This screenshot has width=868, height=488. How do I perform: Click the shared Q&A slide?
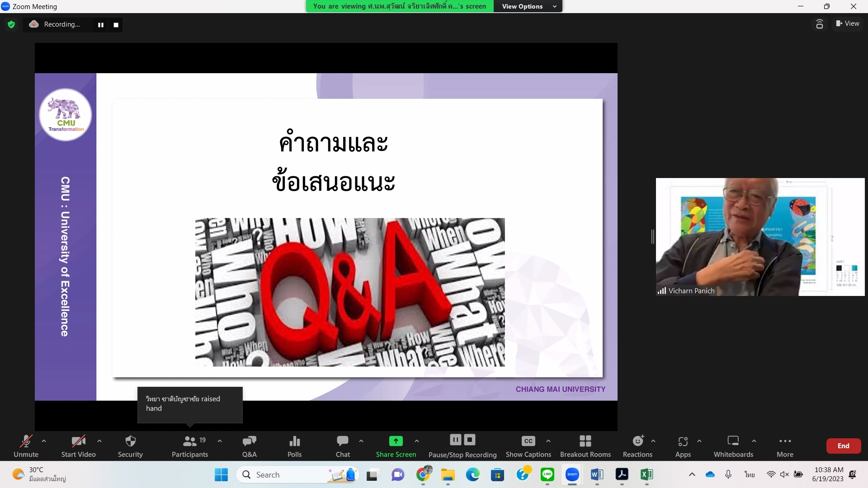(x=326, y=237)
